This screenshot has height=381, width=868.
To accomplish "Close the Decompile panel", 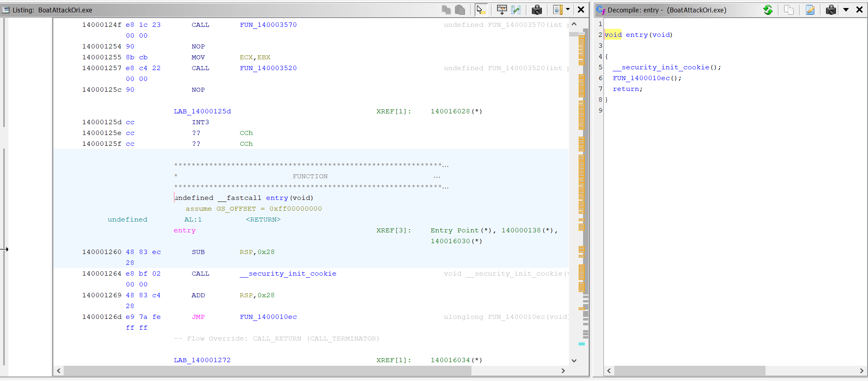I will pos(859,10).
